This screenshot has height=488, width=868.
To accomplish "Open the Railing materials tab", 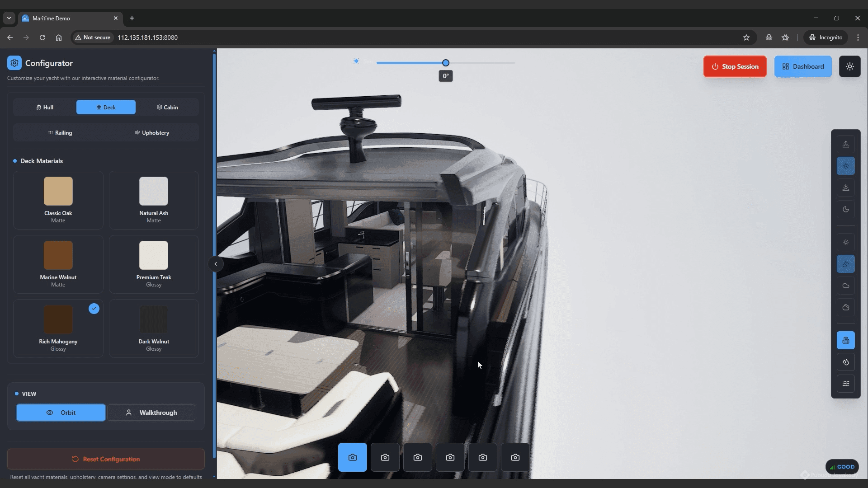I will (x=60, y=133).
